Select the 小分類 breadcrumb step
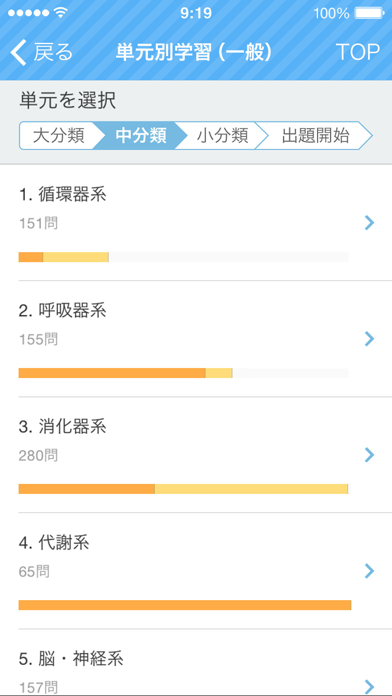The image size is (392, 696). coord(222,136)
